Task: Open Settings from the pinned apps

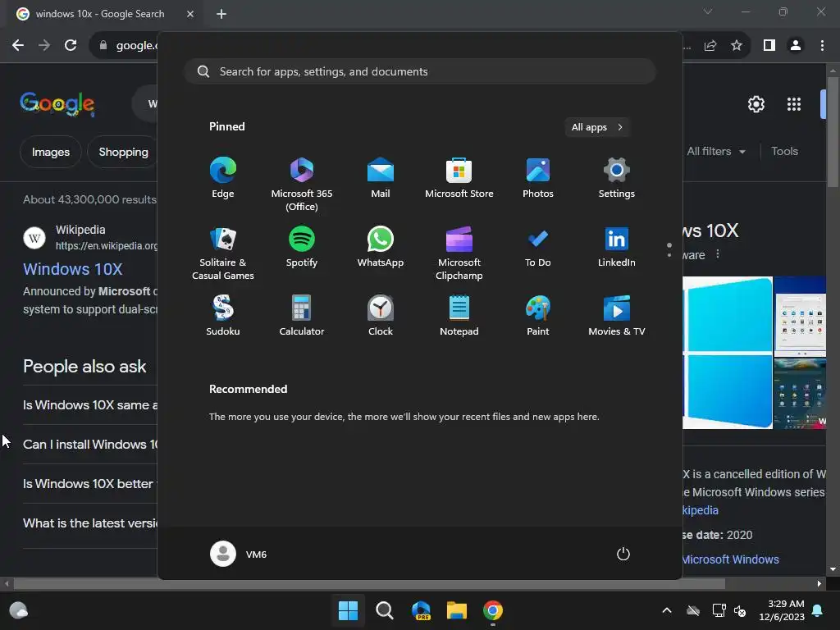Action: (x=617, y=178)
